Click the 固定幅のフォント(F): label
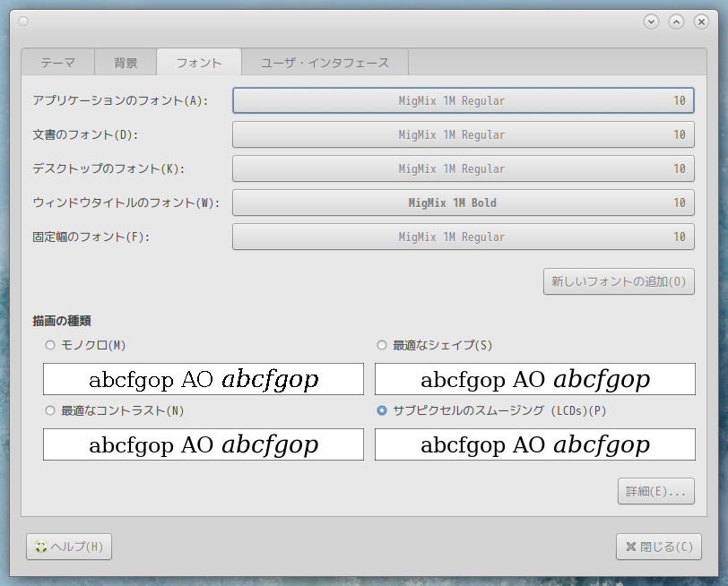The height and width of the screenshot is (586, 728). [x=91, y=237]
